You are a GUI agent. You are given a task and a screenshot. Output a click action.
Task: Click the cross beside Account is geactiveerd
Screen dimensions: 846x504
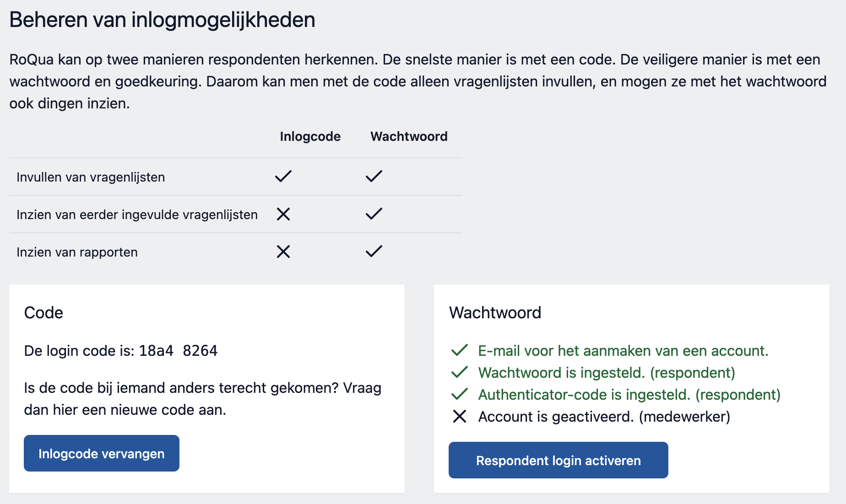pyautogui.click(x=460, y=416)
